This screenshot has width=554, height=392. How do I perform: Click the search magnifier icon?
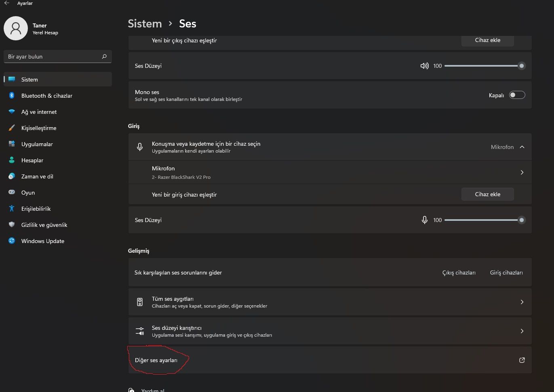pos(104,57)
